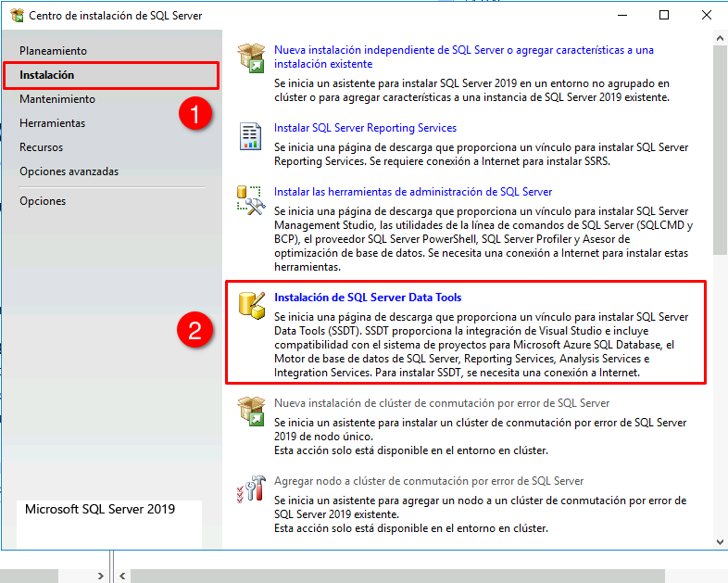The image size is (728, 583).
Task: Click the failover cluster installation box icon
Action: click(251, 412)
